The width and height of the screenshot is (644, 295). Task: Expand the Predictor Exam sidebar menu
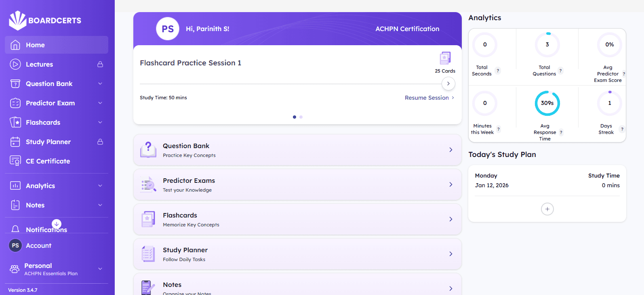[x=100, y=103]
